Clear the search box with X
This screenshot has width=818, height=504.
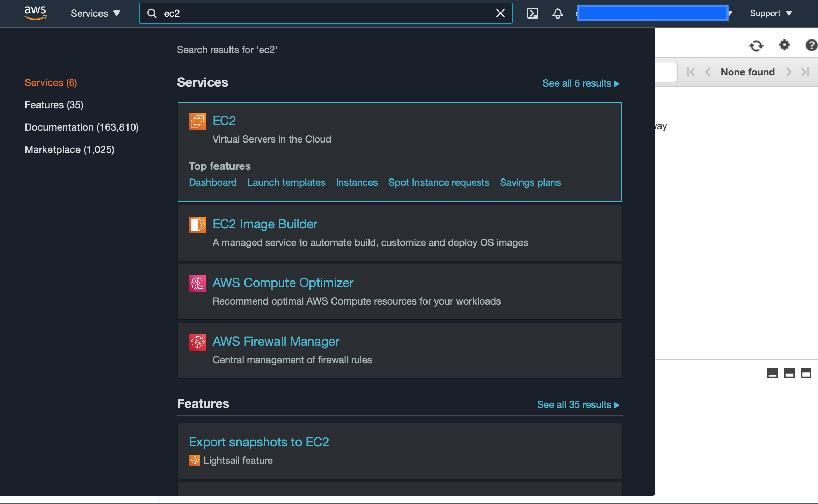click(500, 13)
